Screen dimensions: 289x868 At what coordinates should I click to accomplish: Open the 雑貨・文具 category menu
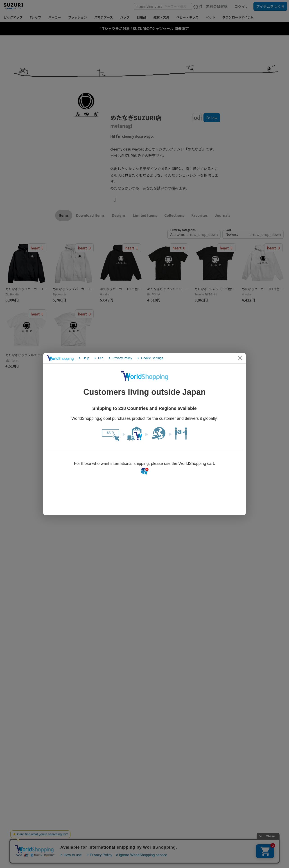coord(161,17)
